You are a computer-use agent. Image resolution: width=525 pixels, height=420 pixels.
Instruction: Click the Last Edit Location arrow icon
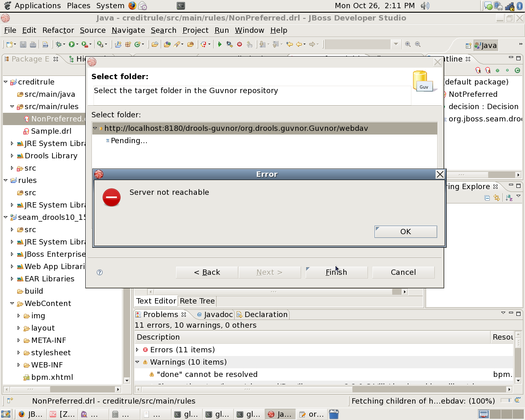coord(290,44)
